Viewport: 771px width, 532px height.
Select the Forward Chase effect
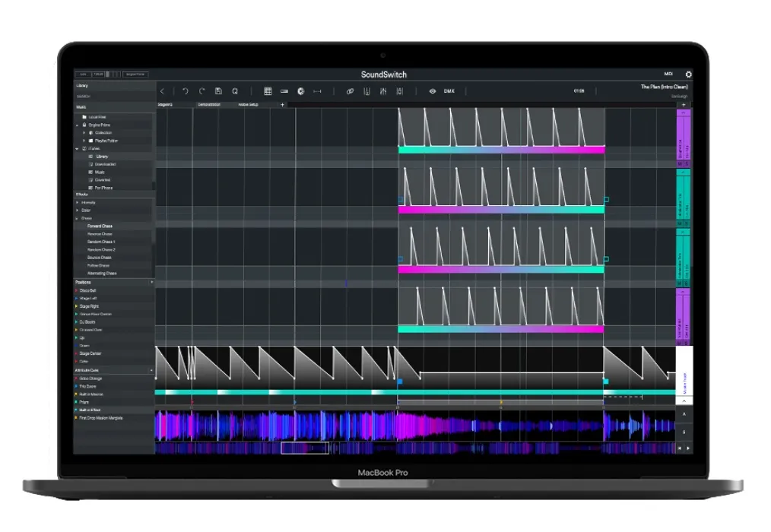pos(100,226)
